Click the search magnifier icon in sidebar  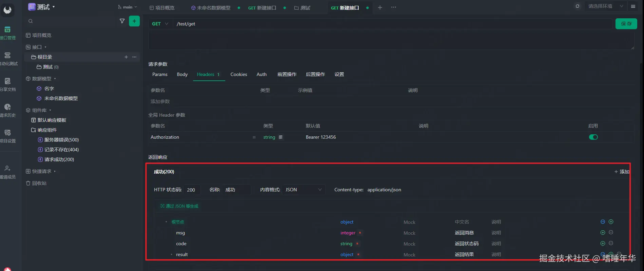click(31, 21)
